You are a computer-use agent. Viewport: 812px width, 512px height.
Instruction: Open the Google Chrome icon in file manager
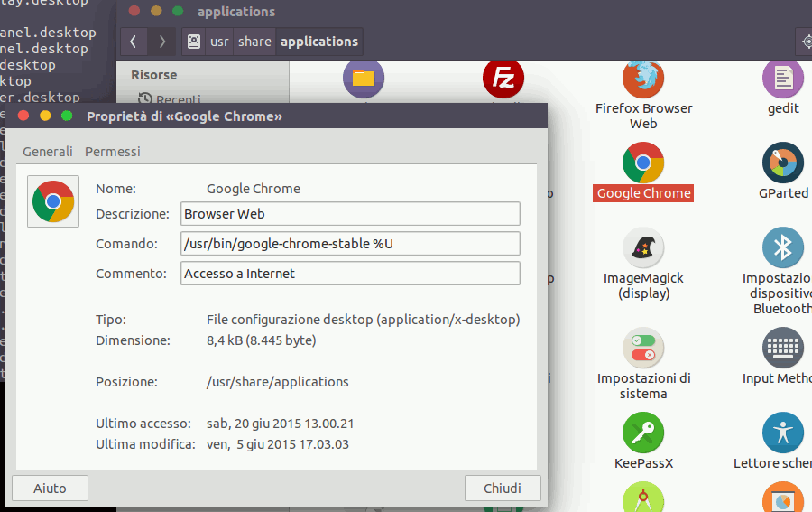(x=643, y=163)
